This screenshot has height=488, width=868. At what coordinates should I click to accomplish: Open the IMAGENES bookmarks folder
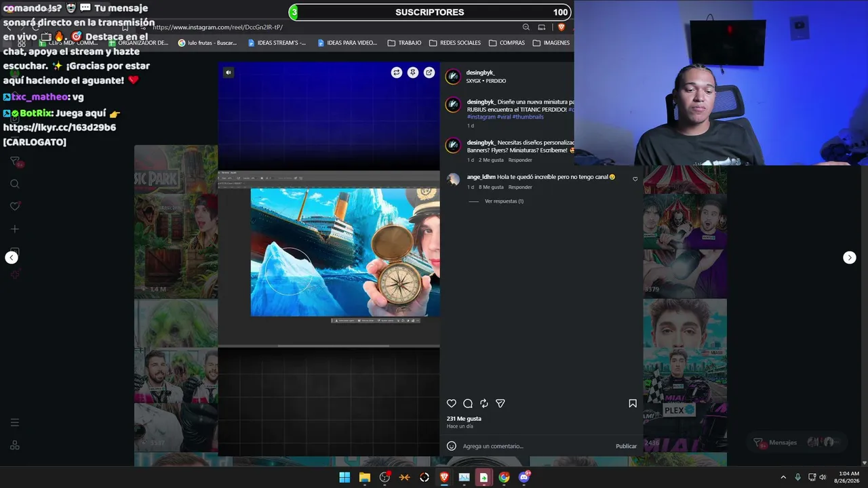pos(551,43)
